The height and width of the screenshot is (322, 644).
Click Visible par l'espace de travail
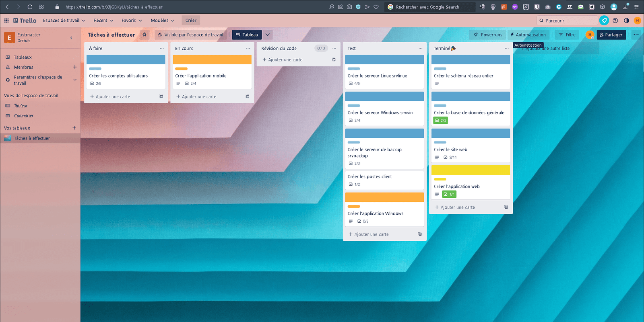pos(190,35)
